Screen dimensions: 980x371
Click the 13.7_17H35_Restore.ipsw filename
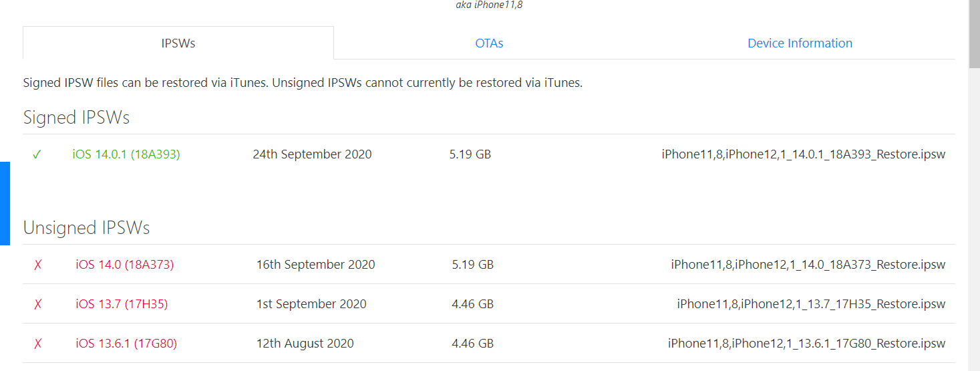click(x=811, y=304)
